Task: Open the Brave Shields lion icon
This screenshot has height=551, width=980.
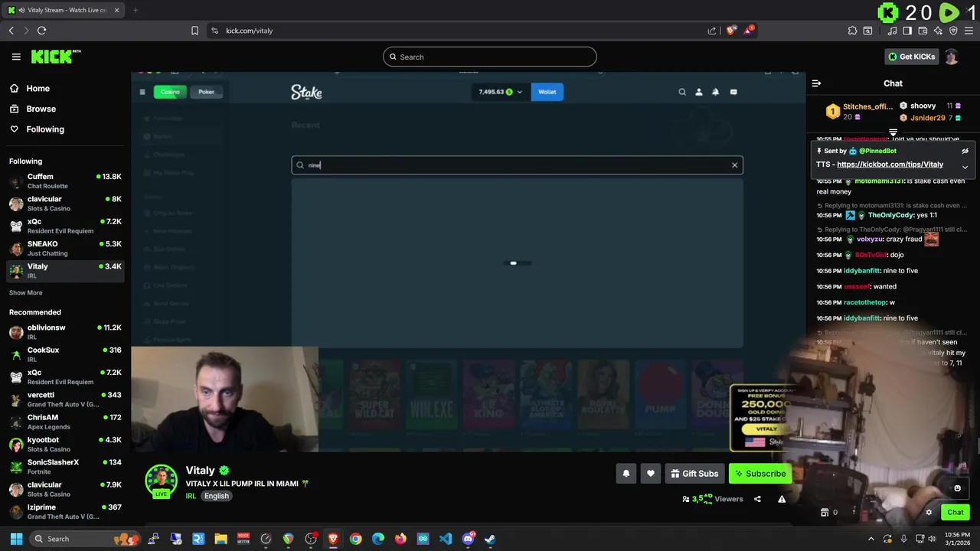Action: point(731,31)
